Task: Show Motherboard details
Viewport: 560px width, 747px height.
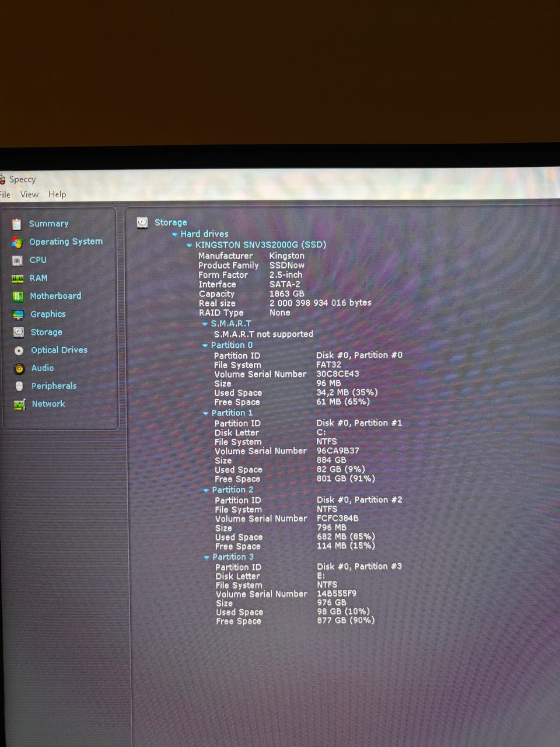Action: pyautogui.click(x=55, y=296)
